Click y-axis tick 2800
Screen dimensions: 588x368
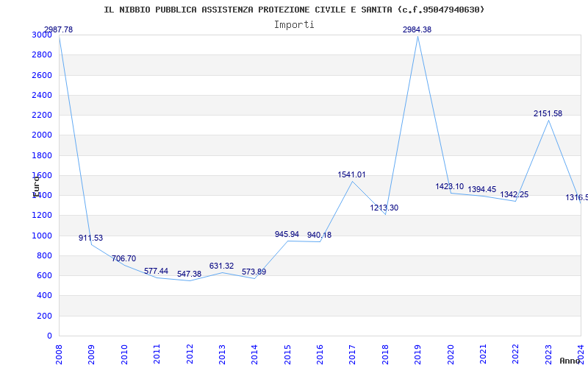[42, 54]
